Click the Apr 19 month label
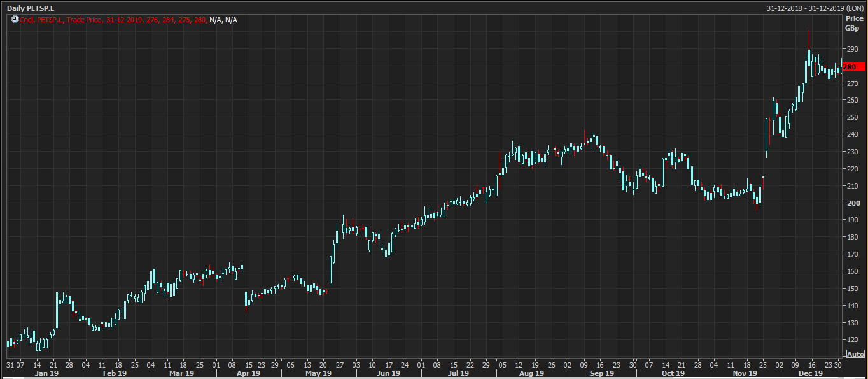868x379 pixels. click(248, 374)
